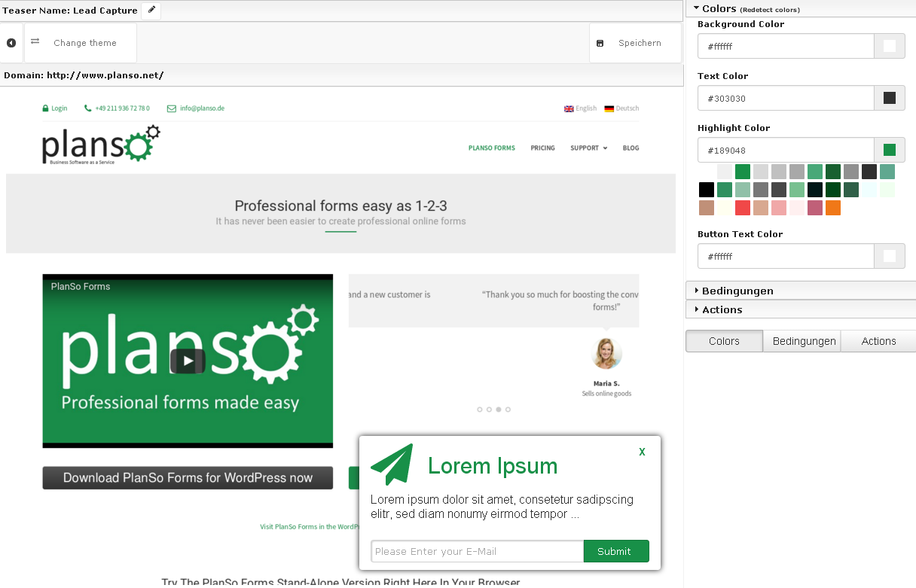Click the Lorem ipsum dolor sit amet teaser paragraph
916x588 pixels.
point(502,507)
